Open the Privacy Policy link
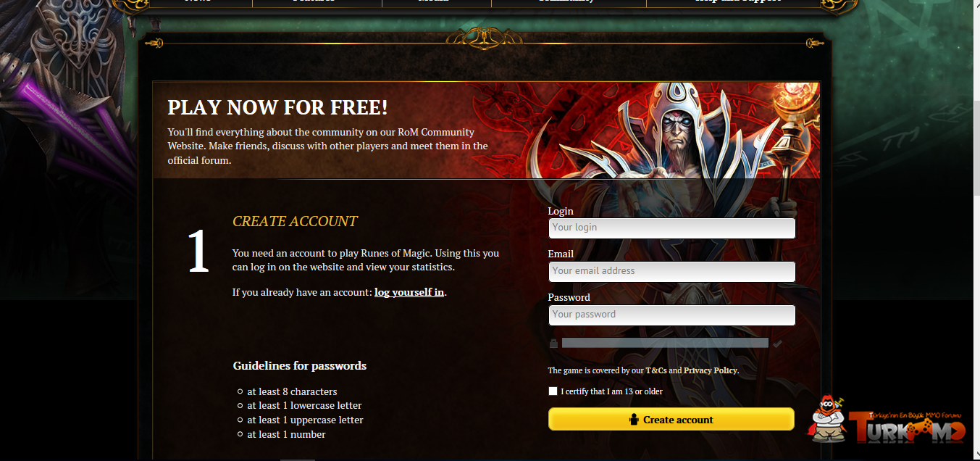 pos(711,370)
